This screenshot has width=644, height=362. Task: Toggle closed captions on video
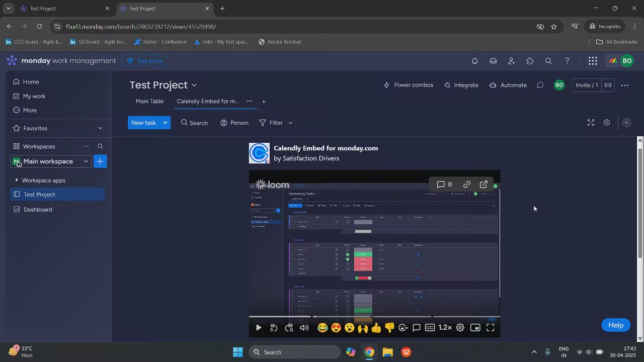click(x=430, y=328)
